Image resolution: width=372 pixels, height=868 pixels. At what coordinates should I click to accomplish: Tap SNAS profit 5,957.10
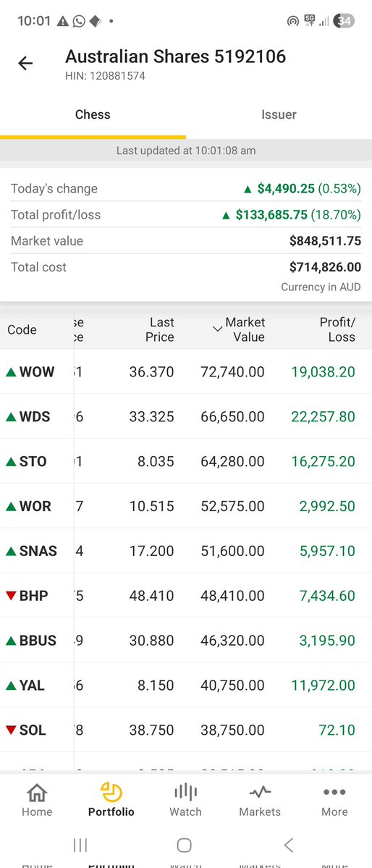point(327,551)
